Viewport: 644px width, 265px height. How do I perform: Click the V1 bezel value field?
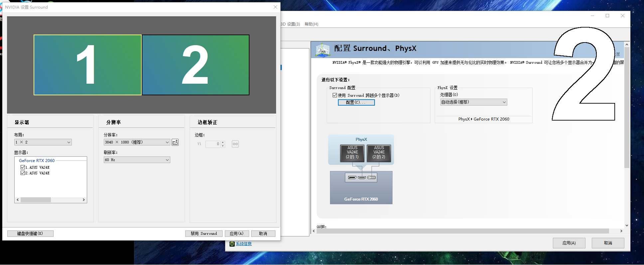213,144
